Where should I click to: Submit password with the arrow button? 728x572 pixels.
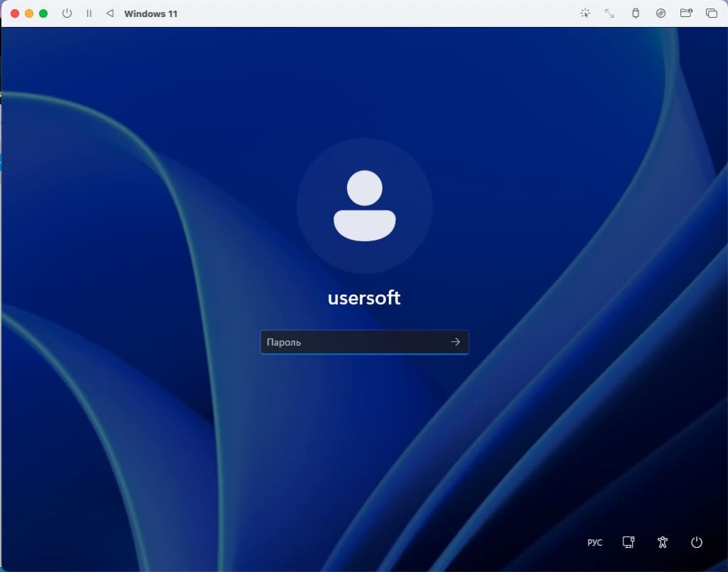click(456, 342)
